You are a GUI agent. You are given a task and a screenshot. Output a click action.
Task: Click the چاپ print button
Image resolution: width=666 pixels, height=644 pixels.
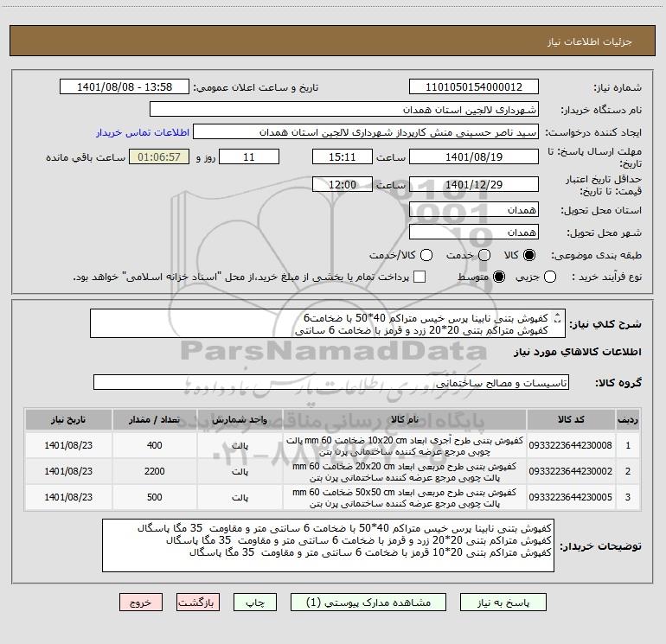(x=255, y=603)
